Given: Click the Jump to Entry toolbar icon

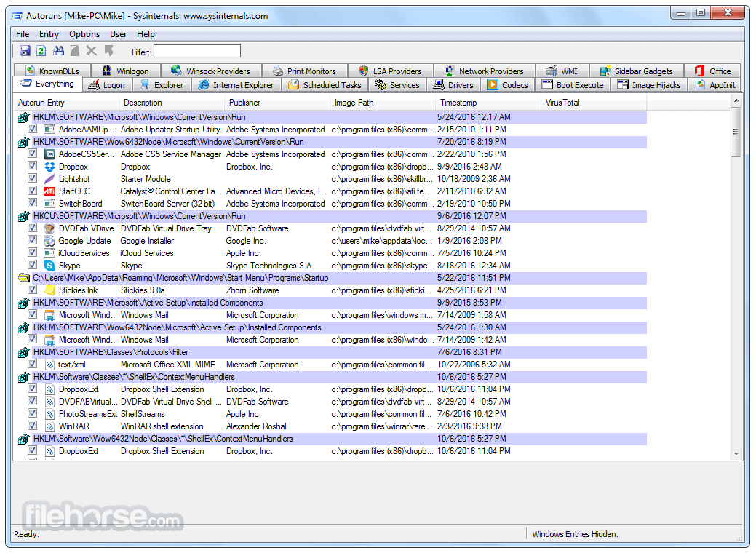Looking at the screenshot, I should click(108, 51).
